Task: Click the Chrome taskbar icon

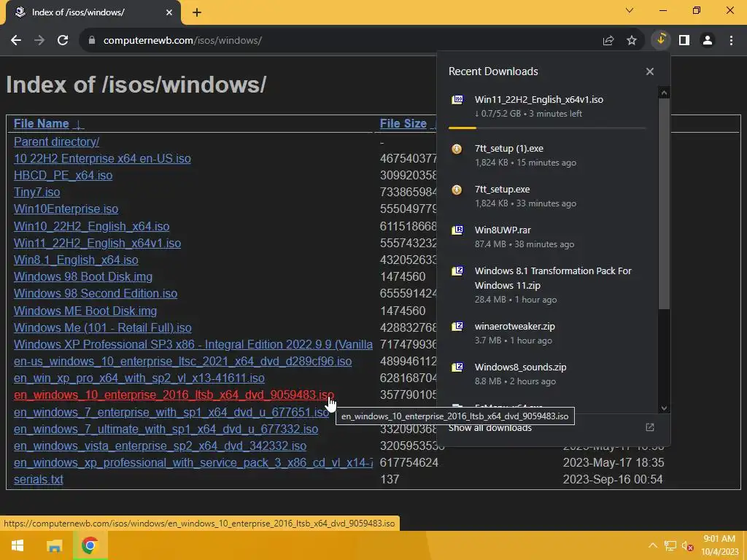Action: tap(90, 545)
